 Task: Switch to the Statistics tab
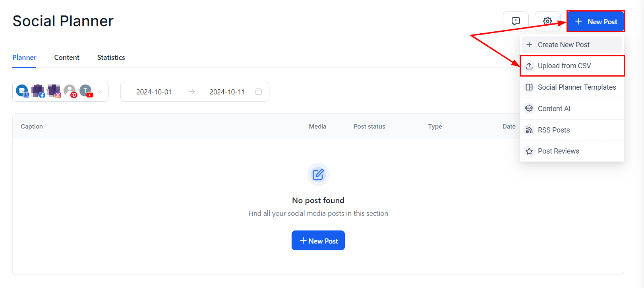click(x=111, y=58)
